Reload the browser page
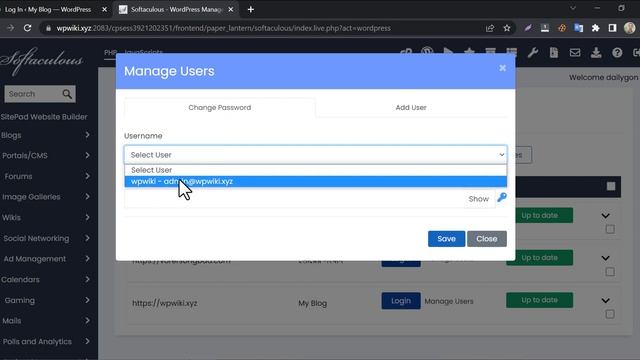 pyautogui.click(x=27, y=28)
